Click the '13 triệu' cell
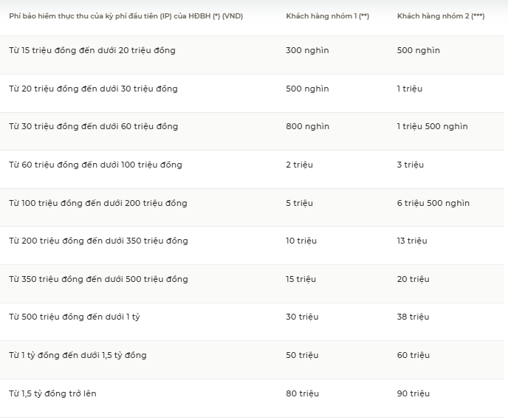508x420 pixels. 412,241
